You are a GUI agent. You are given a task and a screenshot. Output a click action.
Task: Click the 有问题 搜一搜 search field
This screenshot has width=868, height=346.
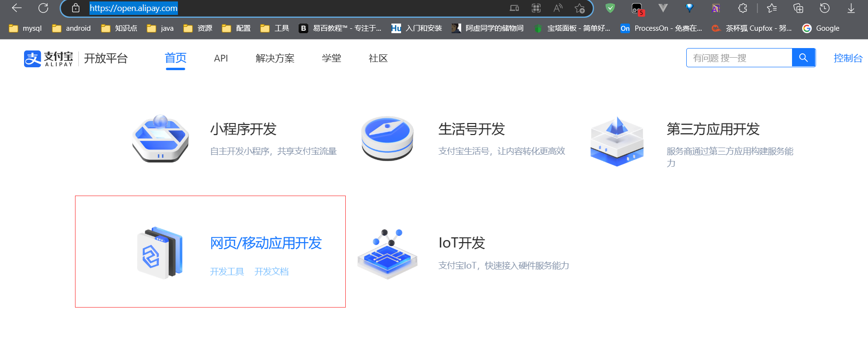point(739,58)
